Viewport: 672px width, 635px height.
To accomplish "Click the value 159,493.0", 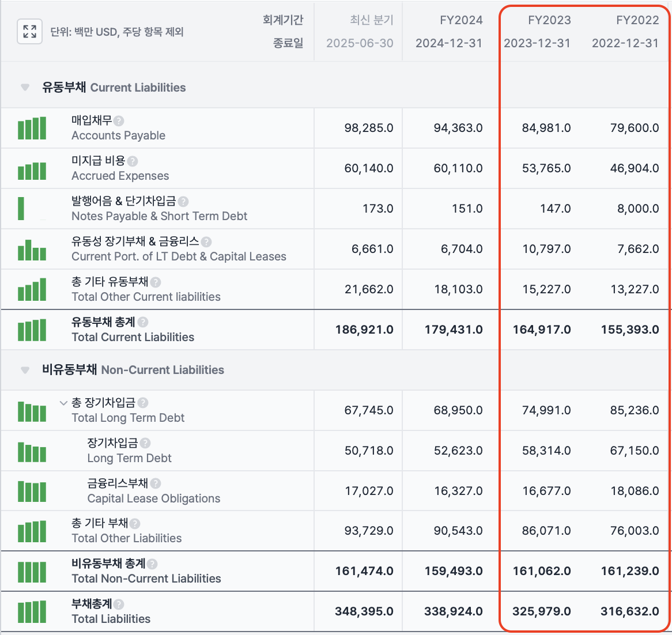I will click(x=454, y=571).
